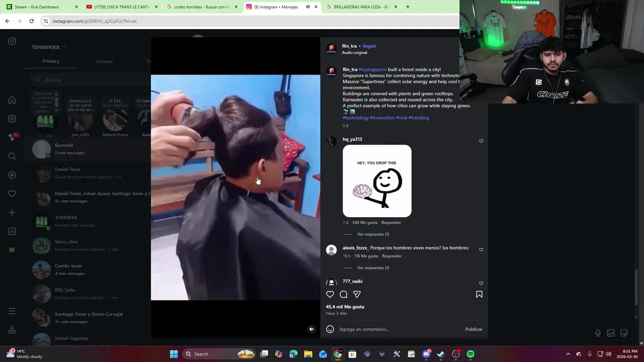644x362 pixels.
Task: Like hq_ya313's comment
Action: [481, 141]
